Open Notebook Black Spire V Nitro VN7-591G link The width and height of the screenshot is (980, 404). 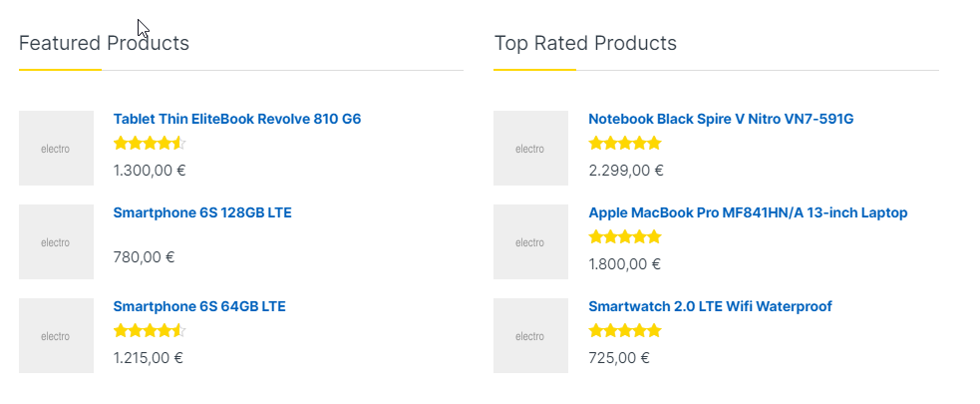click(721, 119)
